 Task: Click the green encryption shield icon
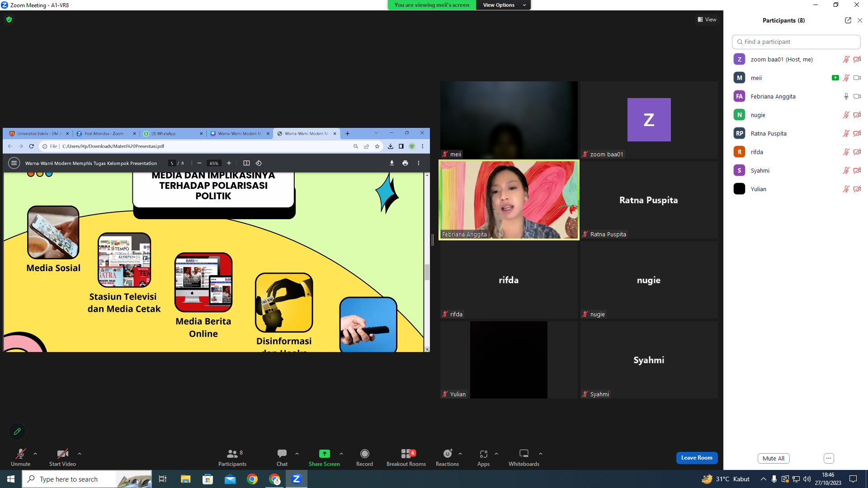[x=9, y=19]
